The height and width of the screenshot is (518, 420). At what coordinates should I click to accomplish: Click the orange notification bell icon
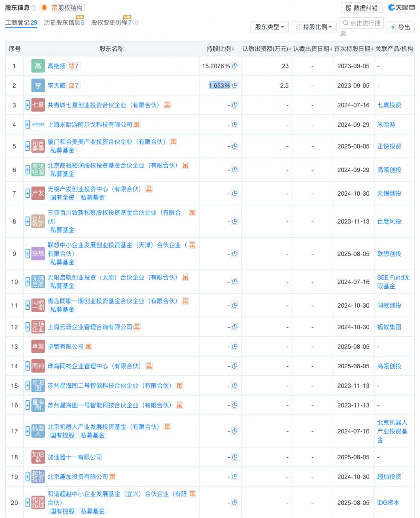[44, 8]
